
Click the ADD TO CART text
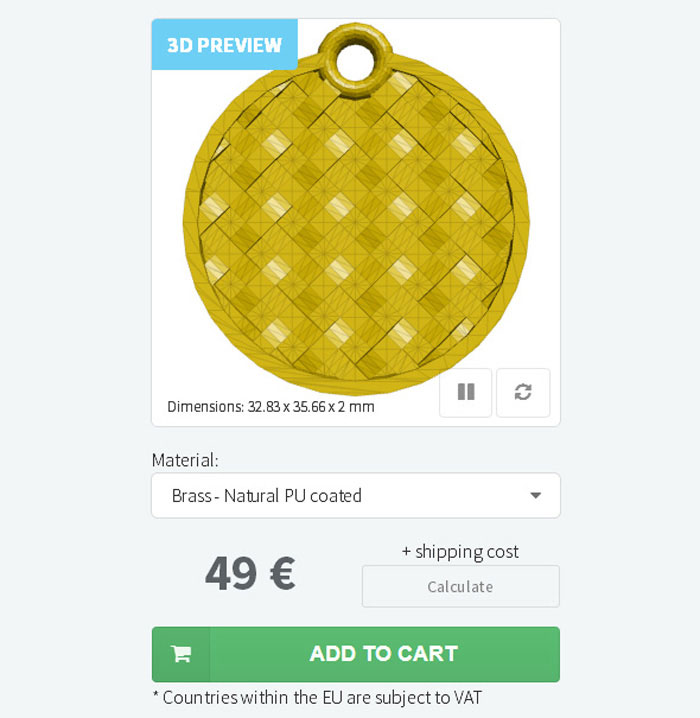click(383, 654)
